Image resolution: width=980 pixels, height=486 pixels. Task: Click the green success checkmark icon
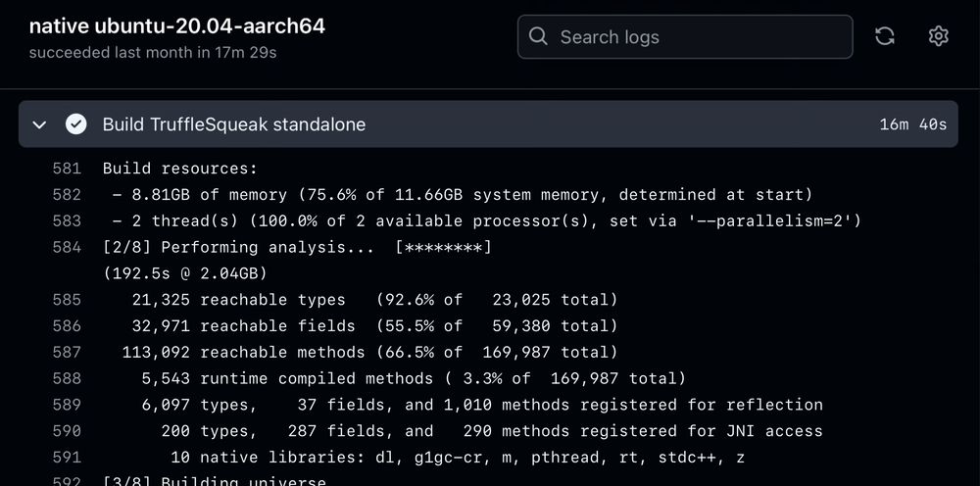(x=75, y=124)
